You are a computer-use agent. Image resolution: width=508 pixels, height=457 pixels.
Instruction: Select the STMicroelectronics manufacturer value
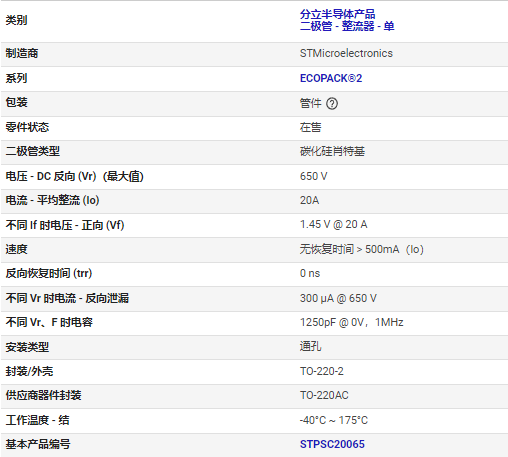(x=346, y=53)
